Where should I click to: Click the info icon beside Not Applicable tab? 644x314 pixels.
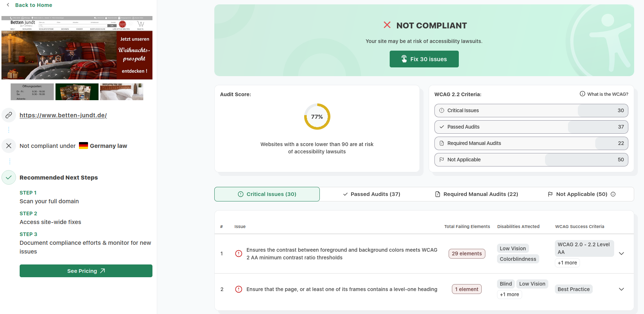coord(613,194)
